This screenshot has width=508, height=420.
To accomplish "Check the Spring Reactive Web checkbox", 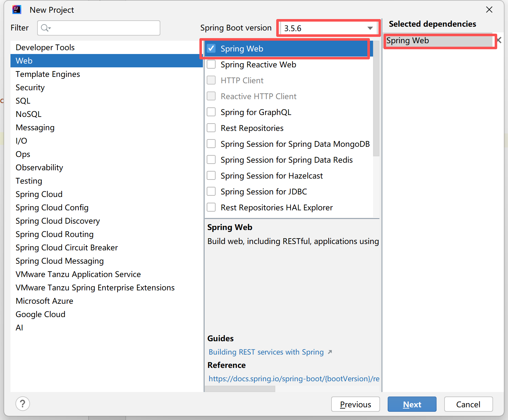I will [x=211, y=64].
